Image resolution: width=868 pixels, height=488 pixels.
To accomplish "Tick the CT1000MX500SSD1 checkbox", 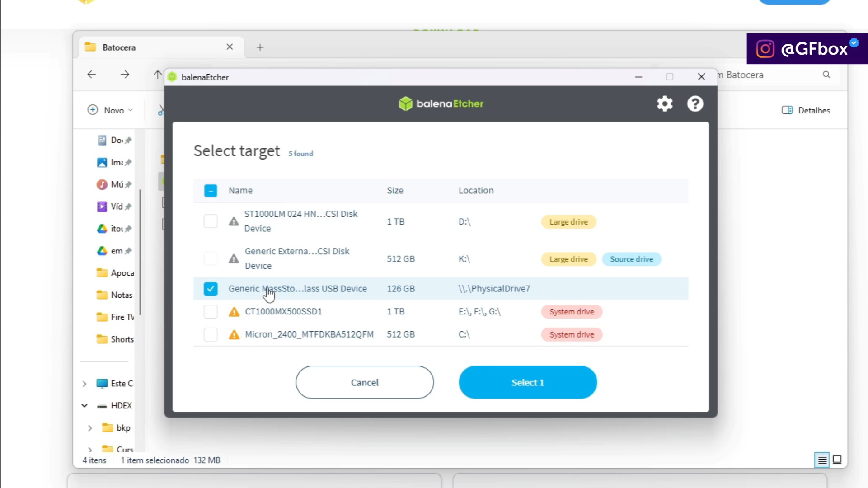I will pyautogui.click(x=211, y=312).
